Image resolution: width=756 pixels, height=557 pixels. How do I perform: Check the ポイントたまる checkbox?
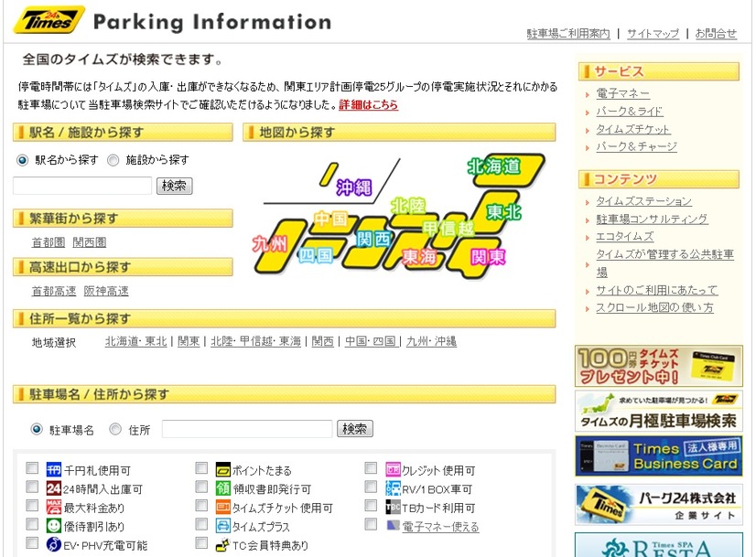[x=201, y=468]
